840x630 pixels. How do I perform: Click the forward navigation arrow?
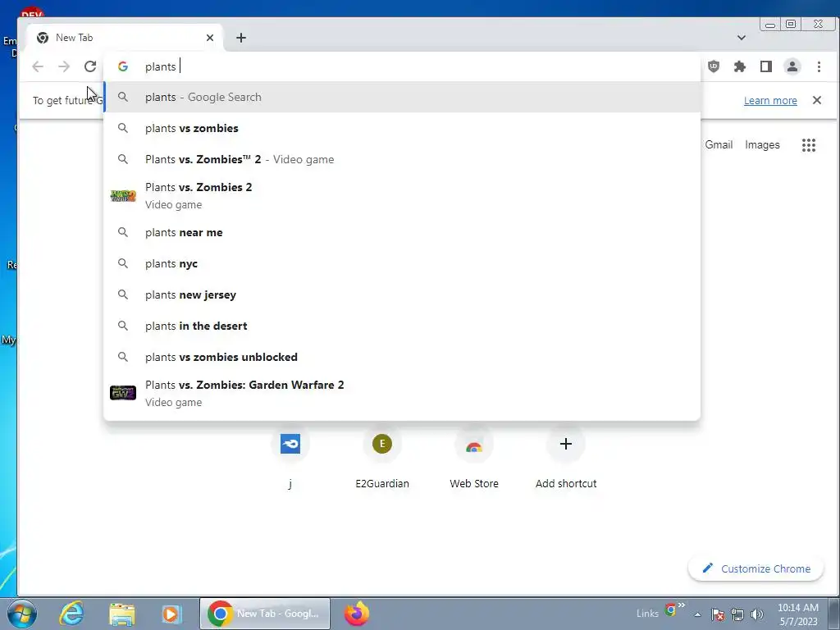64,66
